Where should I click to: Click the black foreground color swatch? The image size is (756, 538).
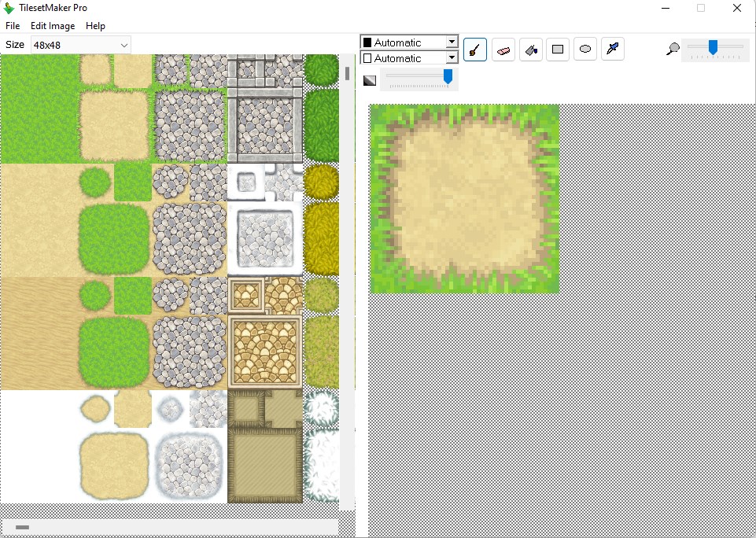point(367,42)
